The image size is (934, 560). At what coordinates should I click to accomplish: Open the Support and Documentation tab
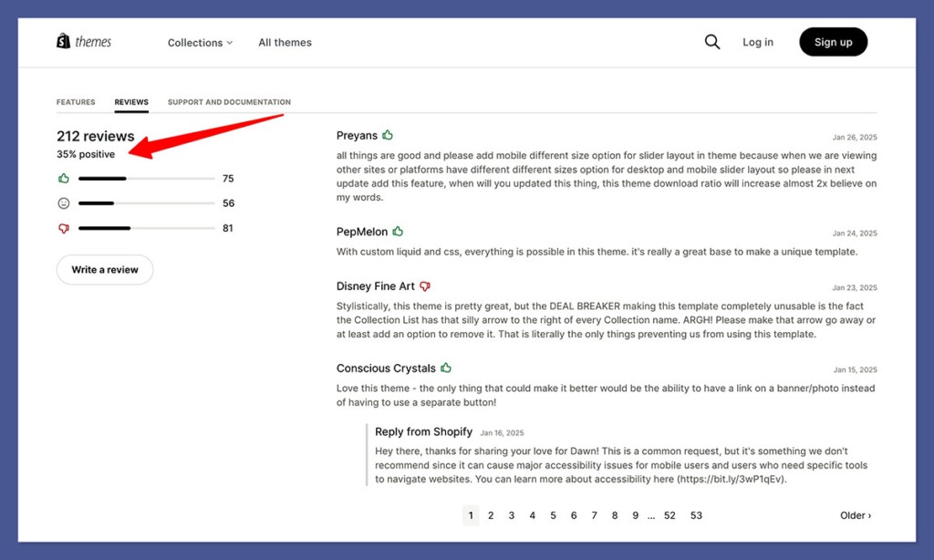228,102
